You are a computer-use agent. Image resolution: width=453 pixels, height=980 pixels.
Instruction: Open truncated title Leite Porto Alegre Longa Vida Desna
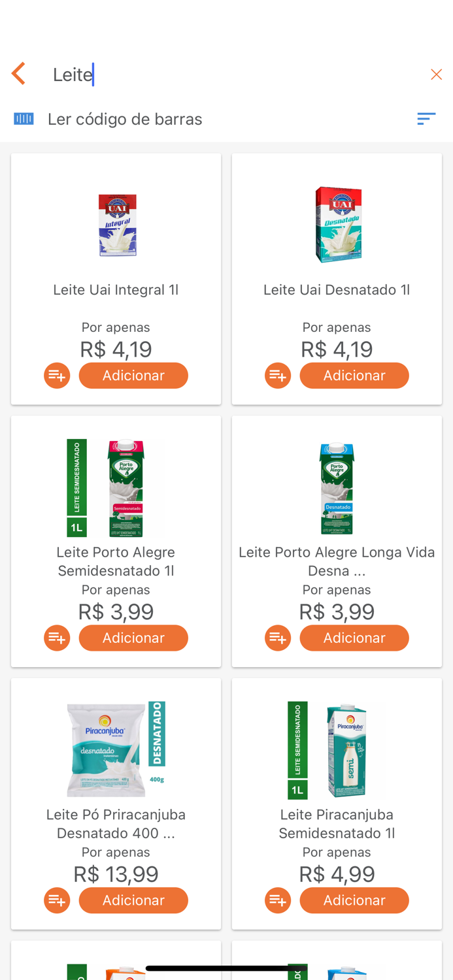tap(337, 561)
